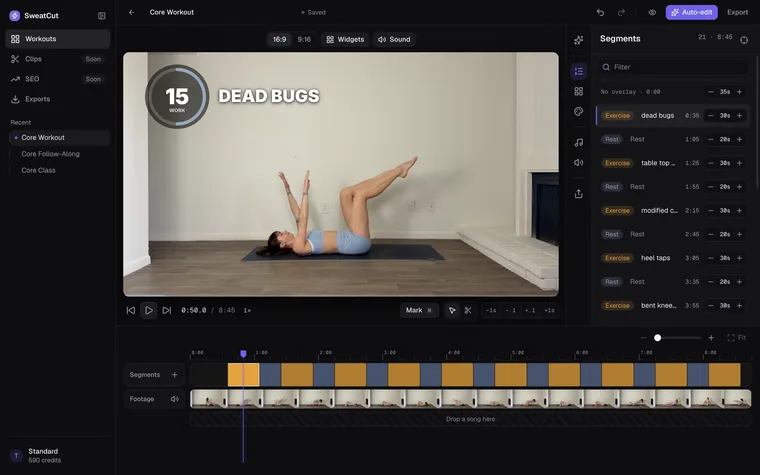This screenshot has width=760, height=475.
Task: Collapse the sidebar with the panel icon
Action: click(x=102, y=16)
